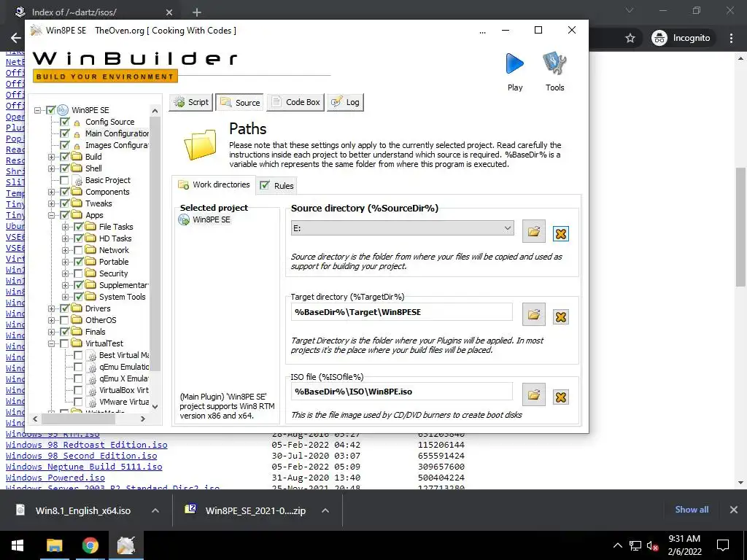Reset the ISO file path
The height and width of the screenshot is (560, 747).
(x=561, y=397)
